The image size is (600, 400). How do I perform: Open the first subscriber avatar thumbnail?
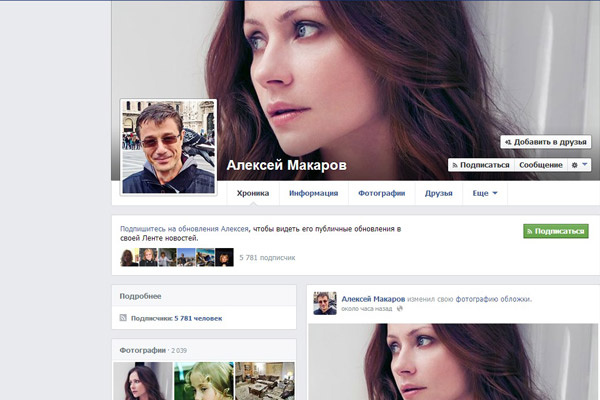click(129, 257)
